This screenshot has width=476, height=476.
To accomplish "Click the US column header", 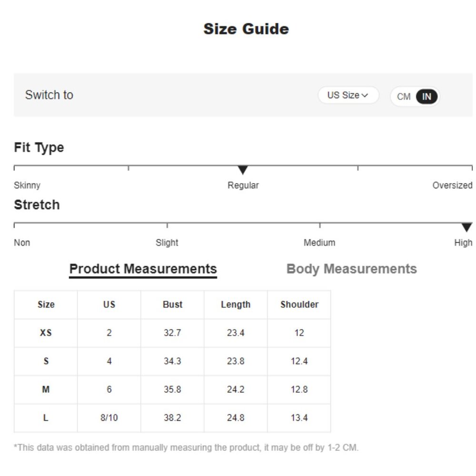I will coord(109,305).
